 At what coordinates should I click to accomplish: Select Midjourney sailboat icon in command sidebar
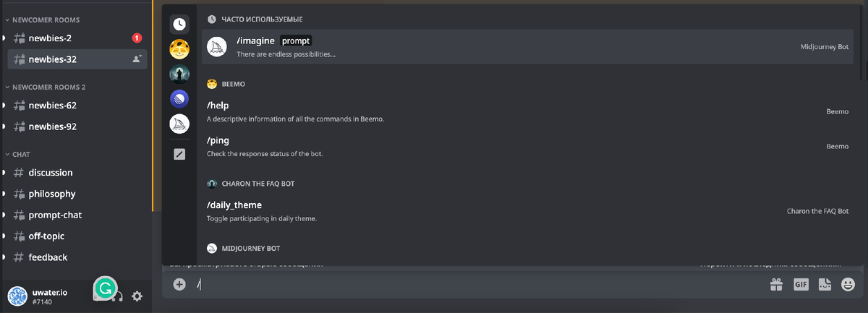179,124
